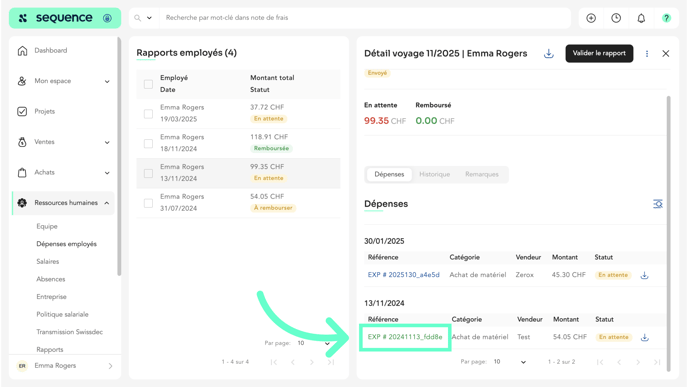
Task: Download the voyage report via header icon
Action: pos(548,54)
